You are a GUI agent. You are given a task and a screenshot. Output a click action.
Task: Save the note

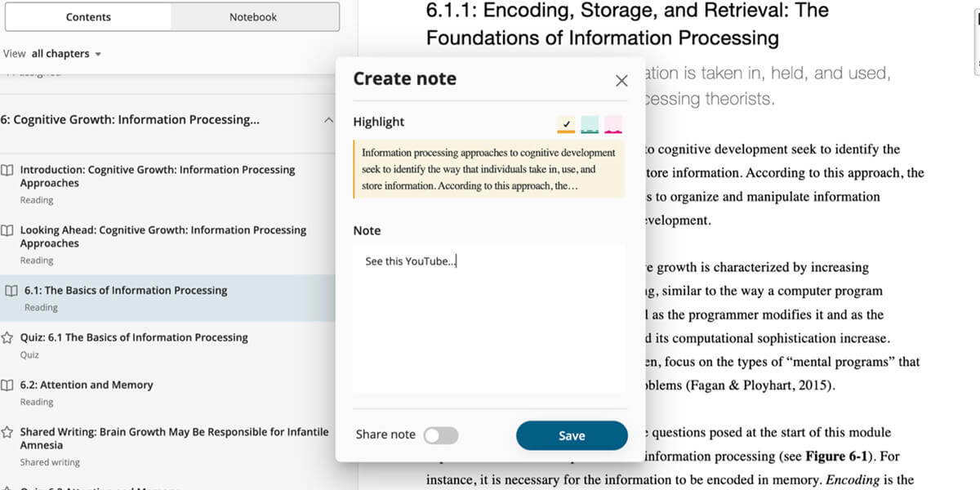click(x=572, y=435)
